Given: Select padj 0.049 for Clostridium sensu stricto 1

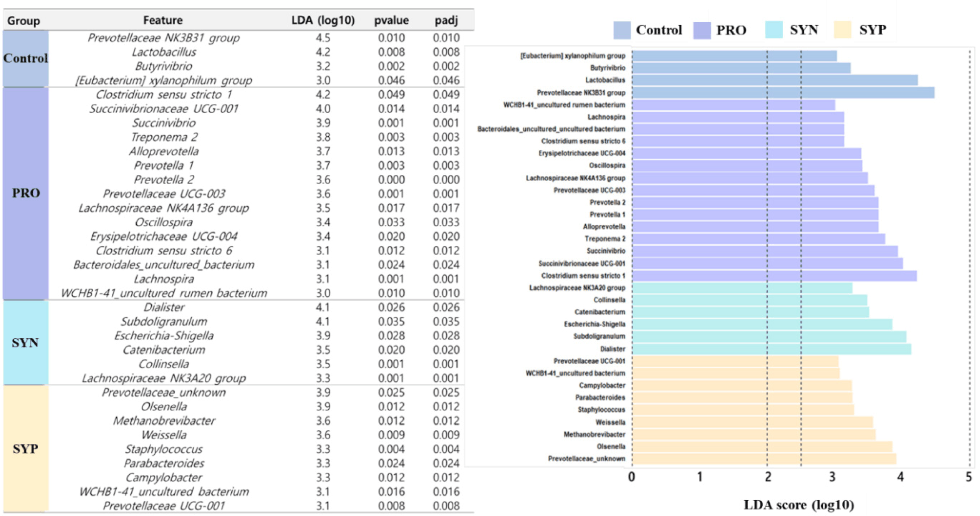Looking at the screenshot, I should [x=446, y=95].
